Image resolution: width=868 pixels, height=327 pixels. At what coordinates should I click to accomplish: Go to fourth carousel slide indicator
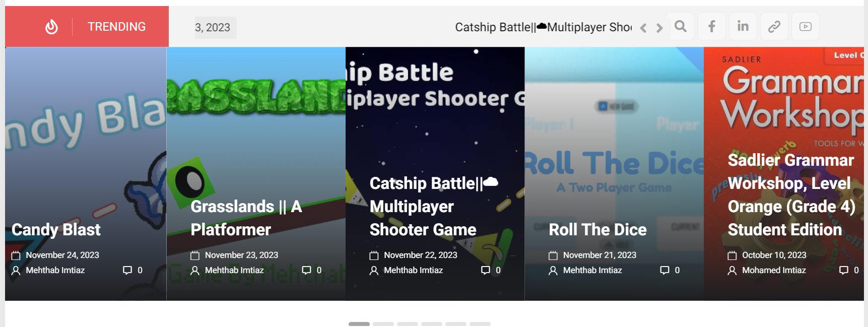(432, 324)
